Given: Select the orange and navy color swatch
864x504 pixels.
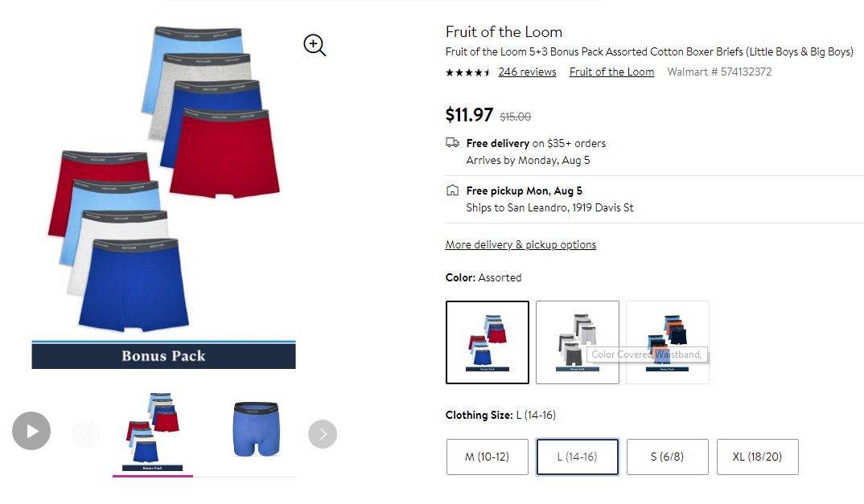Looking at the screenshot, I should (667, 342).
